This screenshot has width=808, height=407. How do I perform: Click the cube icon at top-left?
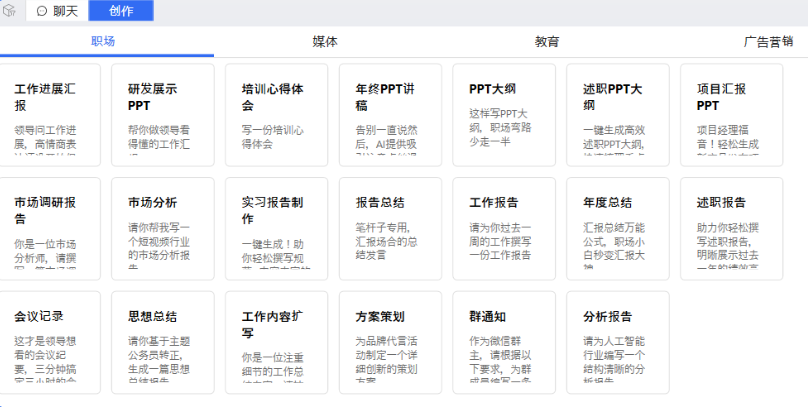(x=9, y=11)
